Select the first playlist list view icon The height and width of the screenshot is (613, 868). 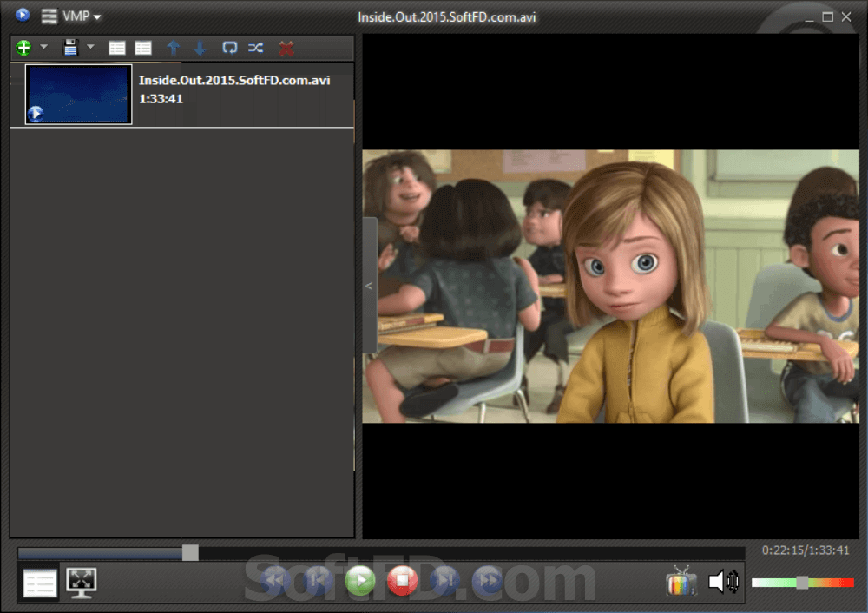[117, 48]
